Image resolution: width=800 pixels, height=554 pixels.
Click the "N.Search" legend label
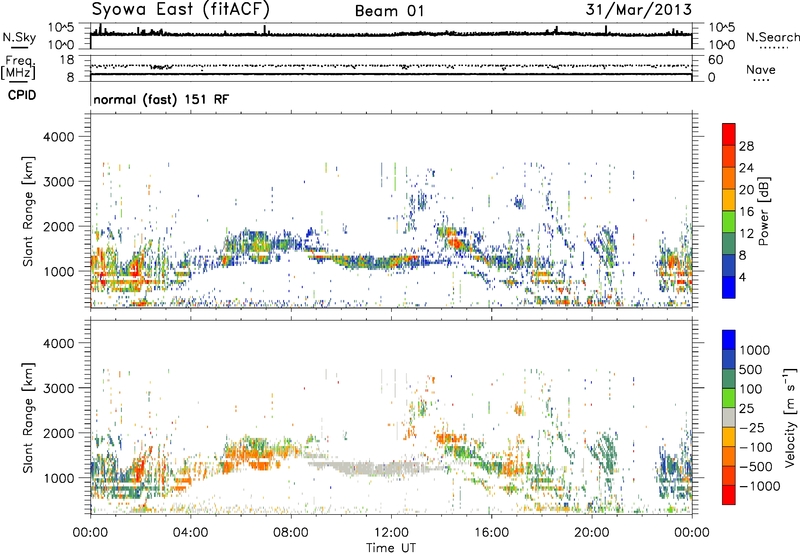(772, 37)
